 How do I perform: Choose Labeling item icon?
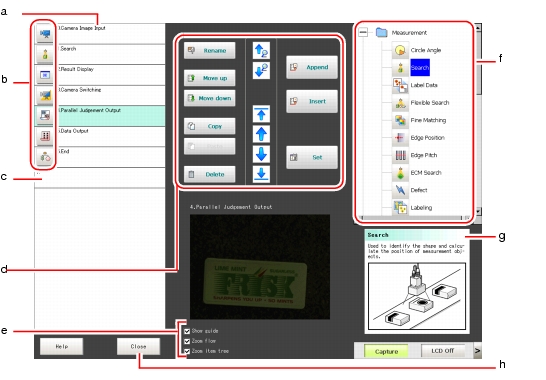(400, 208)
